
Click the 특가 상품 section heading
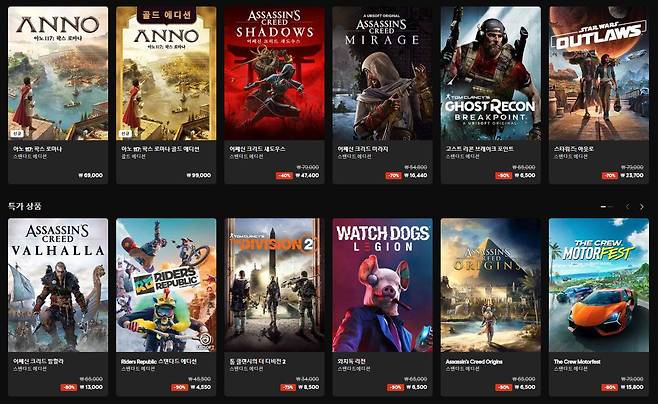[25, 206]
